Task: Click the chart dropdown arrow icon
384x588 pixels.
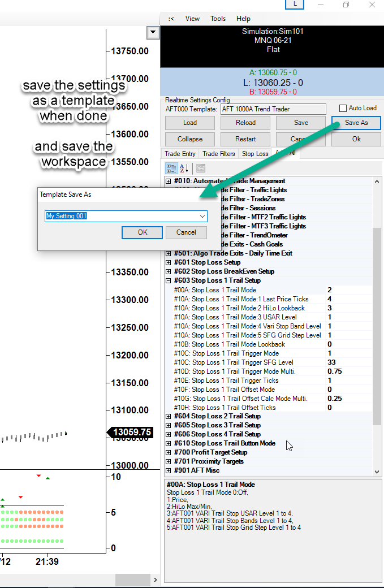Action: 153,33
